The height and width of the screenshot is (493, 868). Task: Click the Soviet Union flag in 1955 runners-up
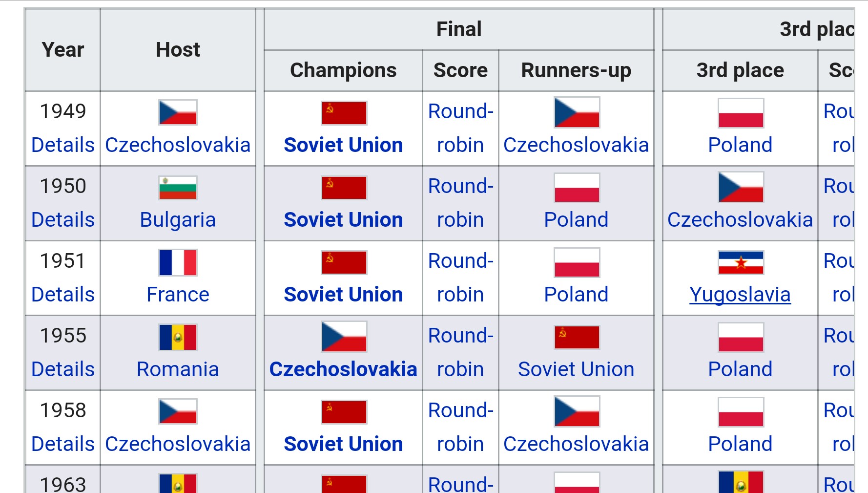point(577,337)
